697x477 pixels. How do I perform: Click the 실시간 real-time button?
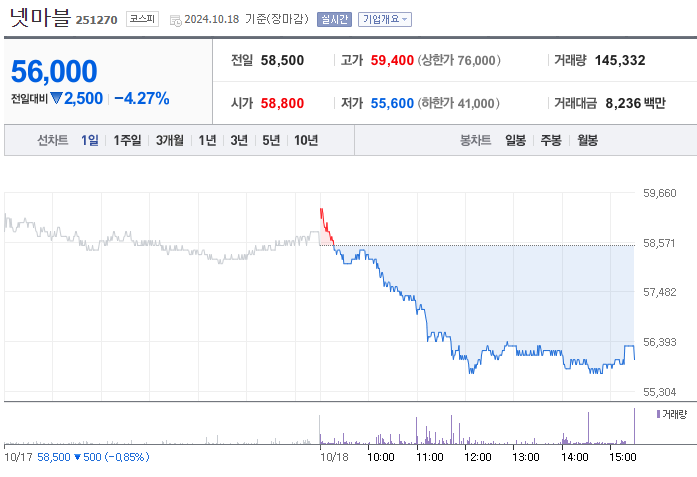(334, 20)
